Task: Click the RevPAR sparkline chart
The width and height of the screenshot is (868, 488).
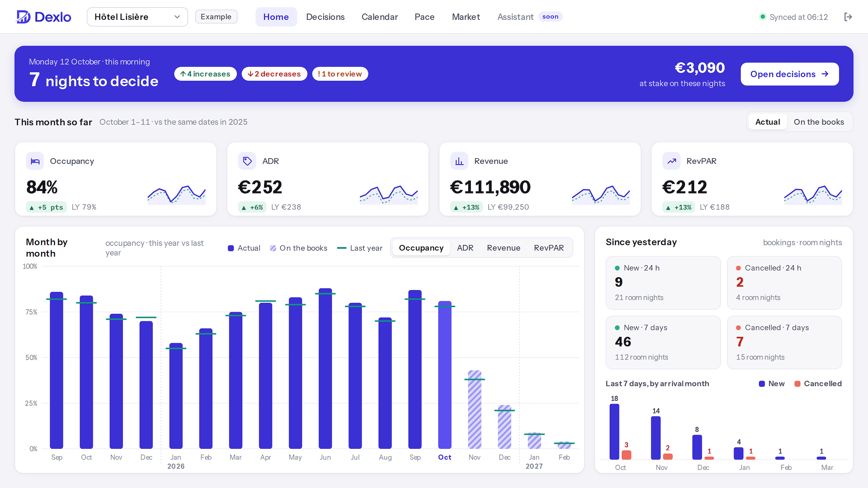Action: tap(813, 195)
